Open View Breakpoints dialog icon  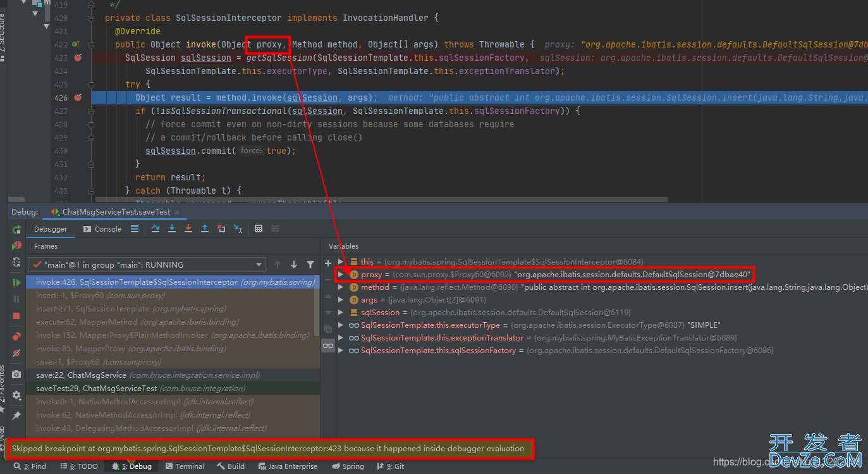16,337
